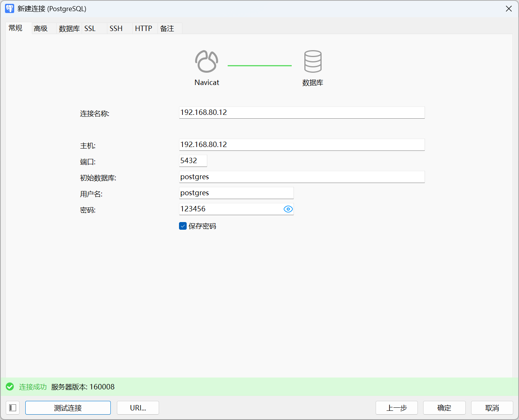Viewport: 519px width, 420px height.
Task: Click the green connection success checkmark icon
Action: [10, 387]
